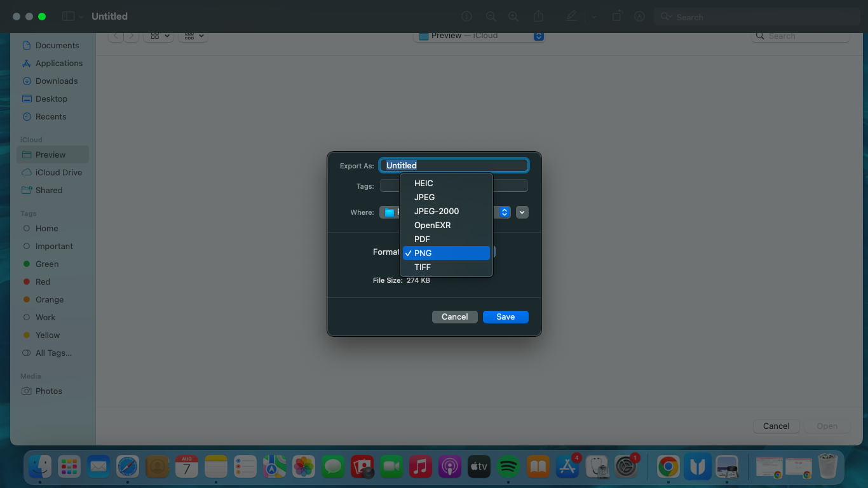The width and height of the screenshot is (868, 488).
Task: Select the Orange tag in sidebar
Action: pyautogui.click(x=52, y=300)
